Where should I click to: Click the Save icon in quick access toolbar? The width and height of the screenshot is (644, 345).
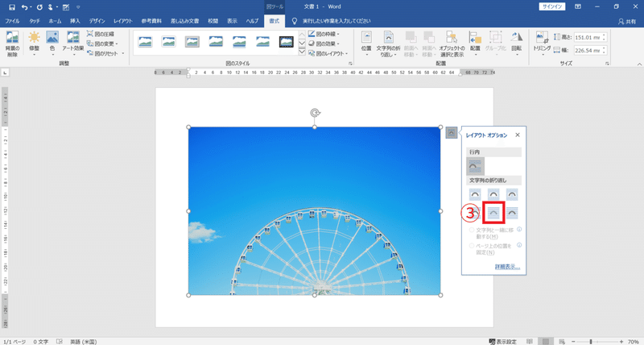click(12, 7)
